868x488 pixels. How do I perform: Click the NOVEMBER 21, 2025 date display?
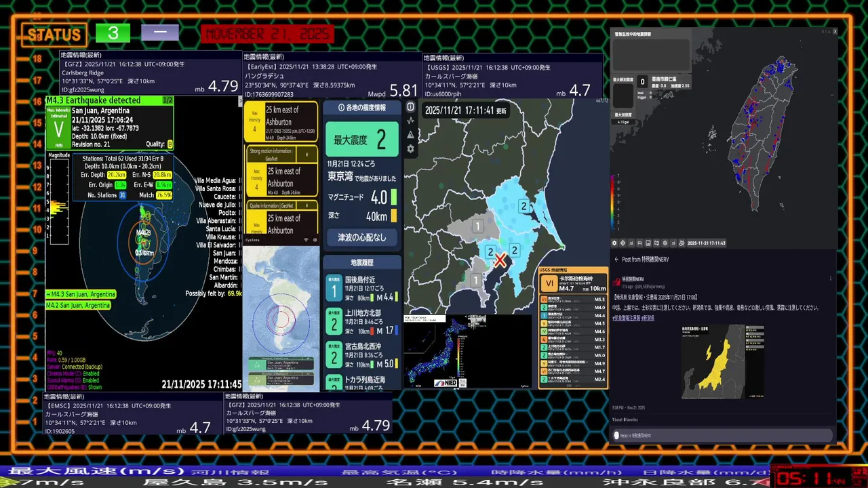[267, 34]
